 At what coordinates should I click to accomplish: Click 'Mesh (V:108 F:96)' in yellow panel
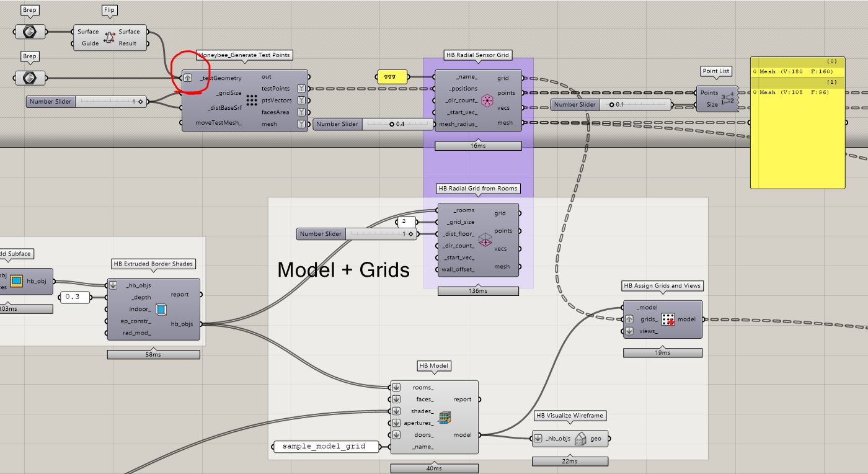793,92
